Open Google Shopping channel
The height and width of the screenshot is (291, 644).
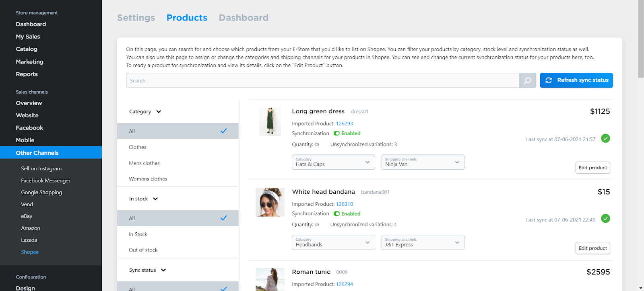click(41, 193)
